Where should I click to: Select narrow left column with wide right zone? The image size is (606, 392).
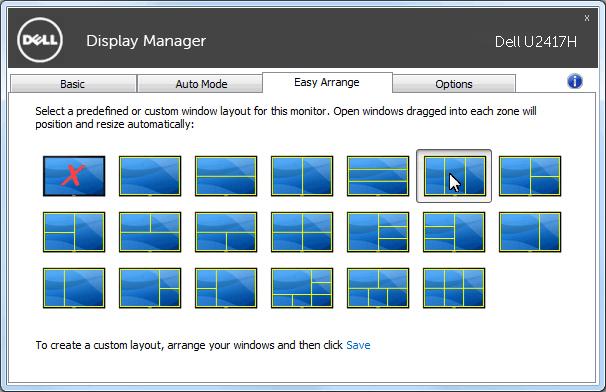click(74, 288)
